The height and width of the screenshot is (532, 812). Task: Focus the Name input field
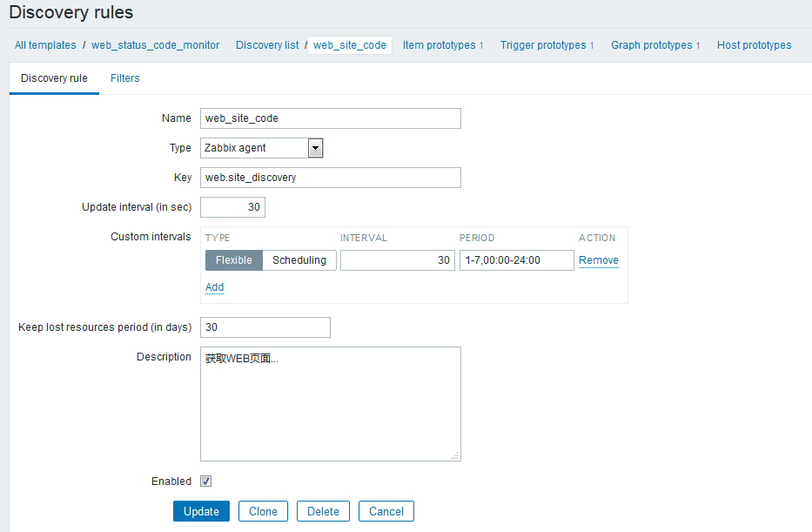[x=331, y=118]
